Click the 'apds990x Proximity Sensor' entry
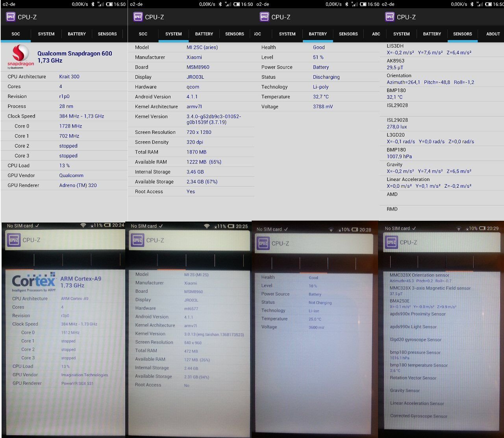 [x=418, y=314]
